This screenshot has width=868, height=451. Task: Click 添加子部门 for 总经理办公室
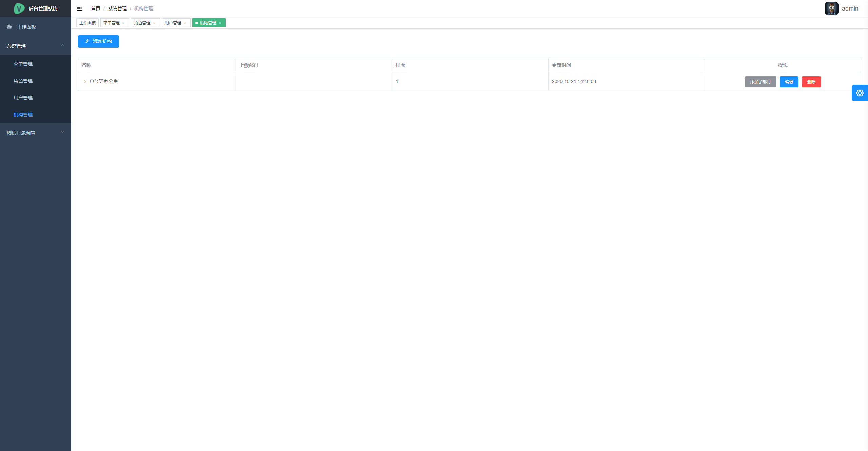(x=760, y=82)
